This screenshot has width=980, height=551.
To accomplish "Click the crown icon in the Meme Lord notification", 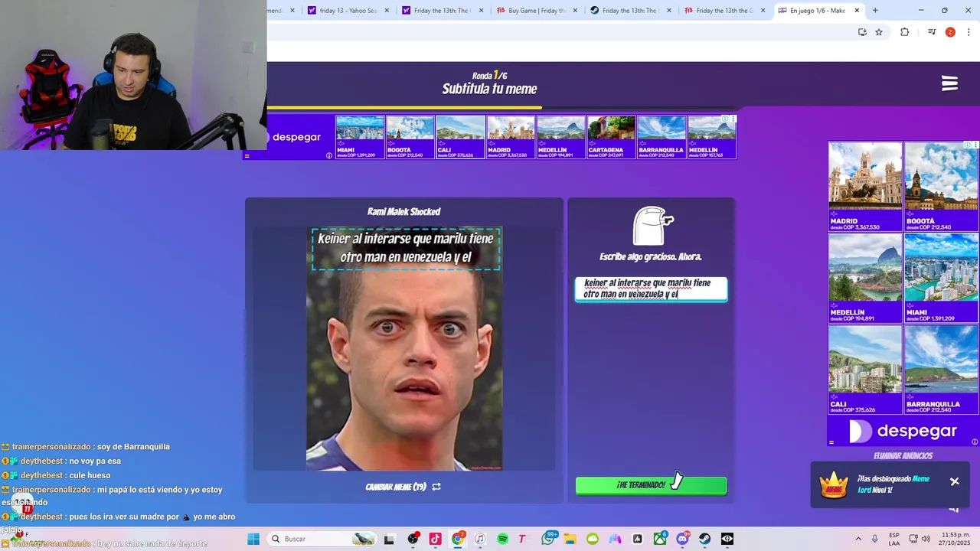I will click(834, 484).
